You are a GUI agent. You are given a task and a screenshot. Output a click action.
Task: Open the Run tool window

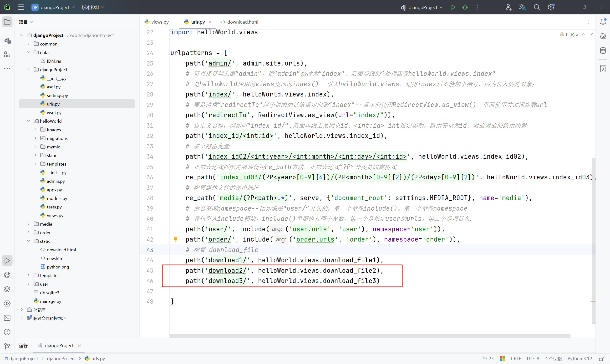coord(7,260)
